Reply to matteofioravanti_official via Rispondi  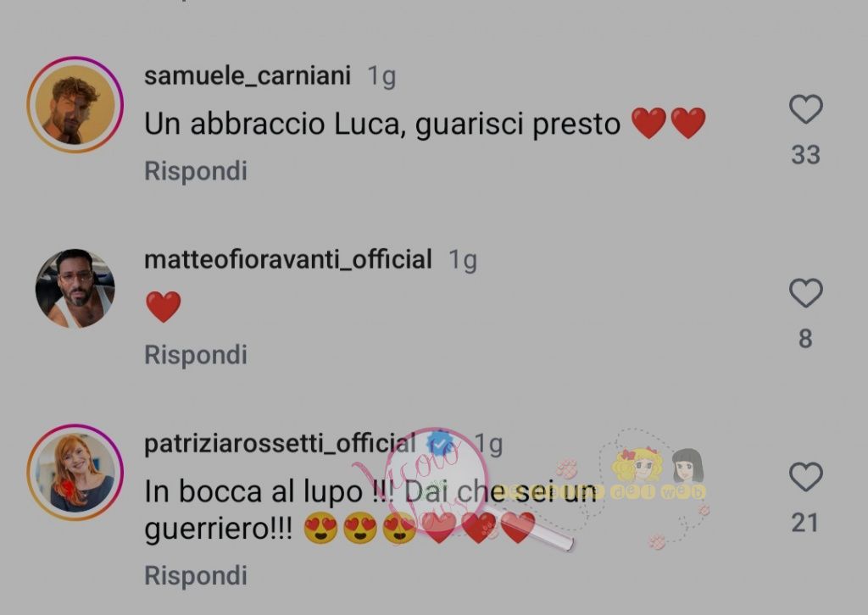196,354
